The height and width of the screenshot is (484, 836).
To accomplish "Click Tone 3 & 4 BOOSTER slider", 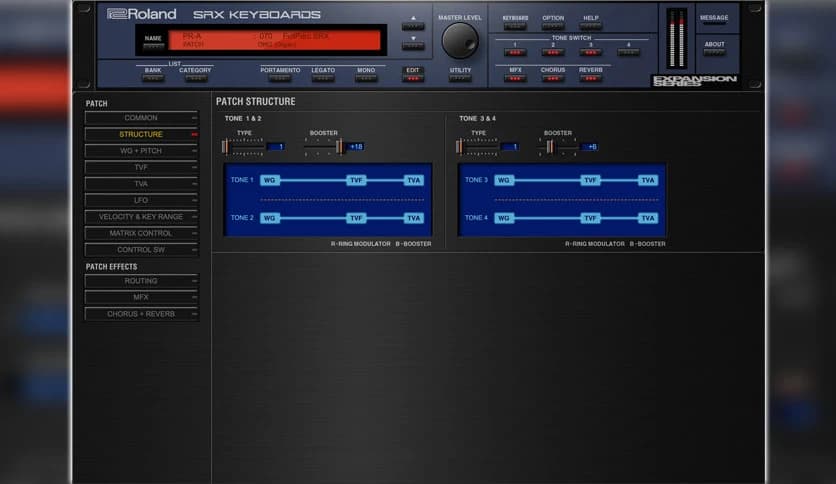I will 558,147.
